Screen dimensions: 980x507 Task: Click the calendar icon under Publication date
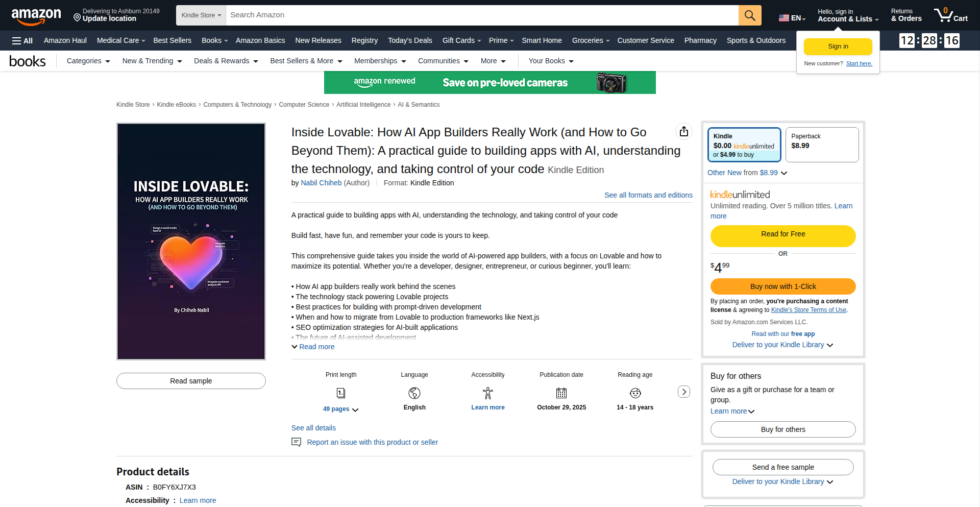tap(561, 393)
